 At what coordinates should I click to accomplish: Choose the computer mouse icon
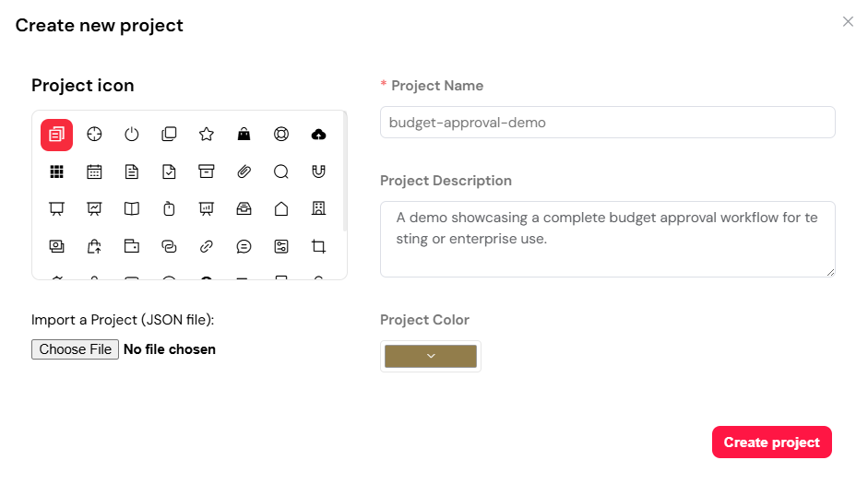[x=169, y=208]
